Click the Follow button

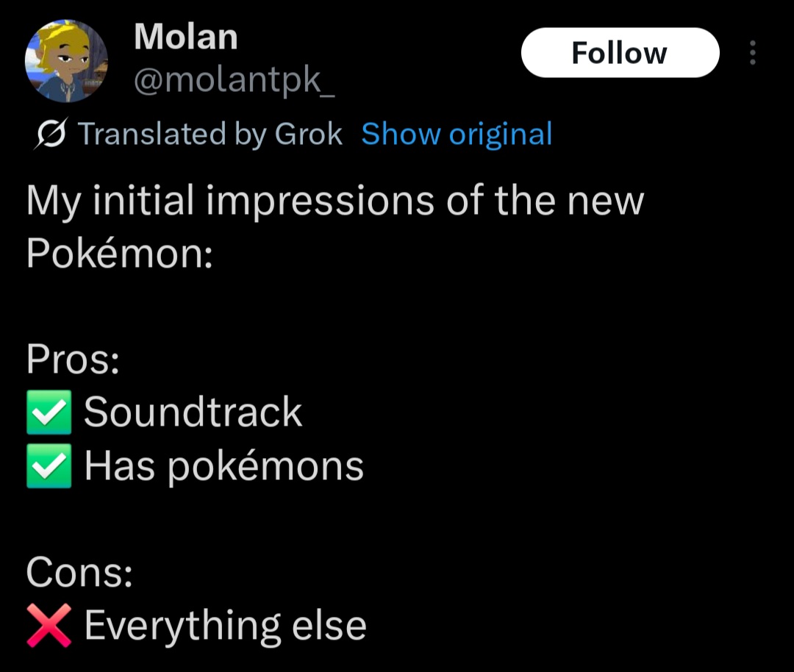[x=620, y=53]
